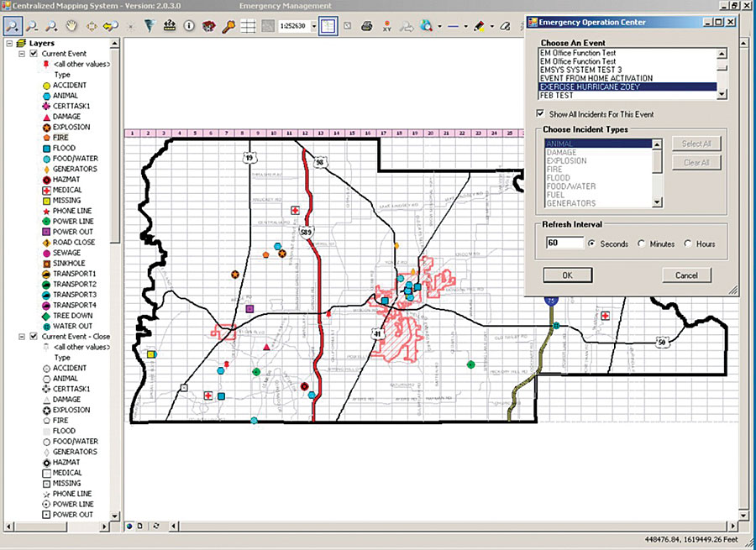Click the XY coordinate tool
The width and height of the screenshot is (756, 550).
386,25
